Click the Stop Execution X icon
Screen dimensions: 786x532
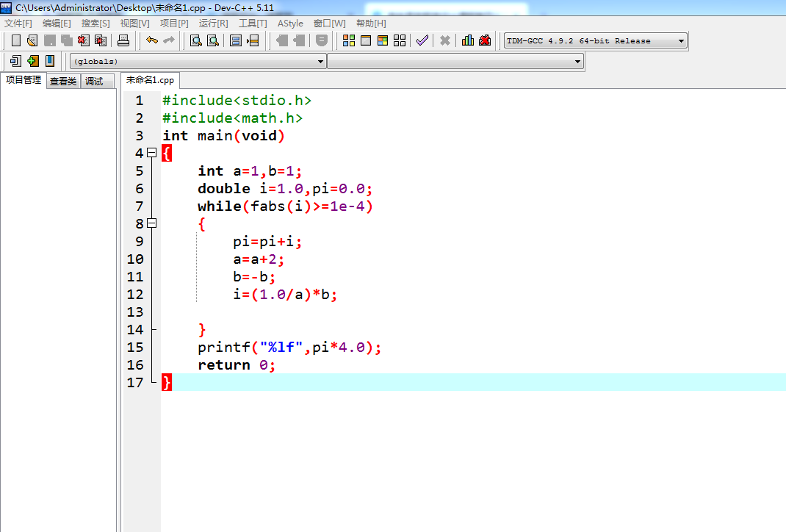[x=444, y=40]
